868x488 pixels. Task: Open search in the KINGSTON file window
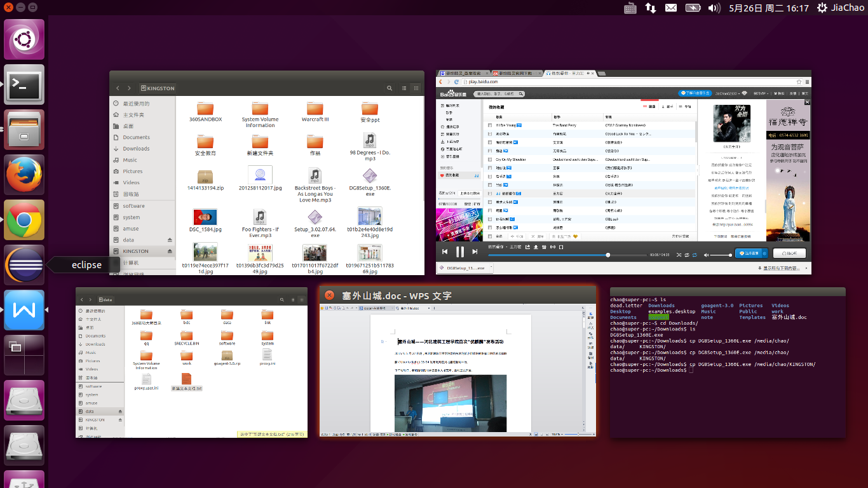(390, 88)
